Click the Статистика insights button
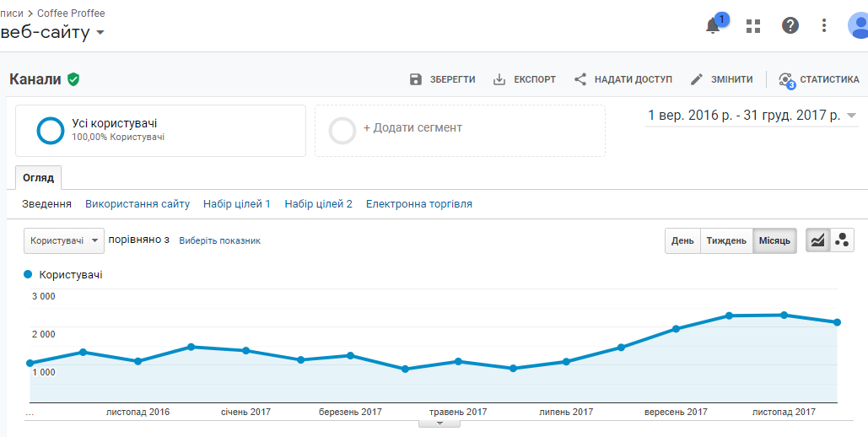Image resolution: width=868 pixels, height=437 pixels. 819,79
